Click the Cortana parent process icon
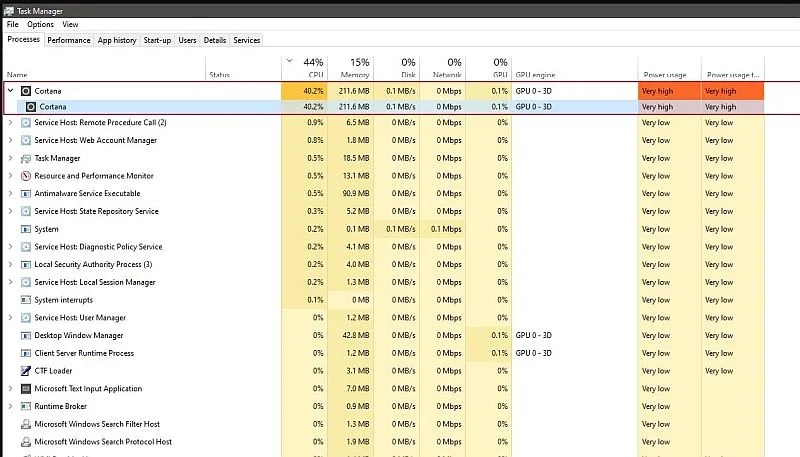 point(26,91)
